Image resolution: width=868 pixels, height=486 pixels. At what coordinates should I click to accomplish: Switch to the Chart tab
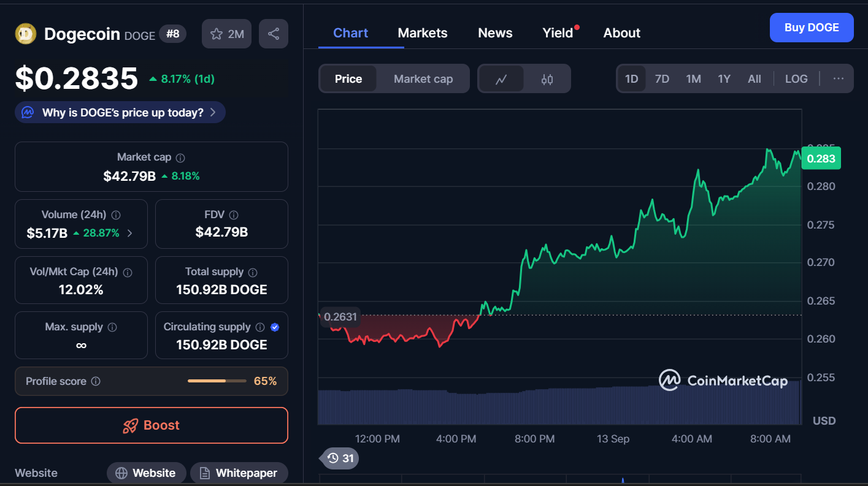[350, 33]
